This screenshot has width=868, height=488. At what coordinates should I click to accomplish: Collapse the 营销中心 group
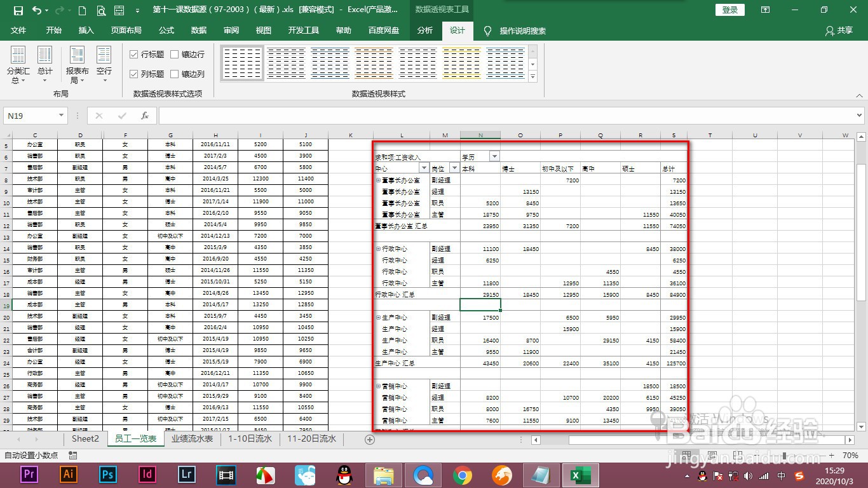click(x=378, y=386)
